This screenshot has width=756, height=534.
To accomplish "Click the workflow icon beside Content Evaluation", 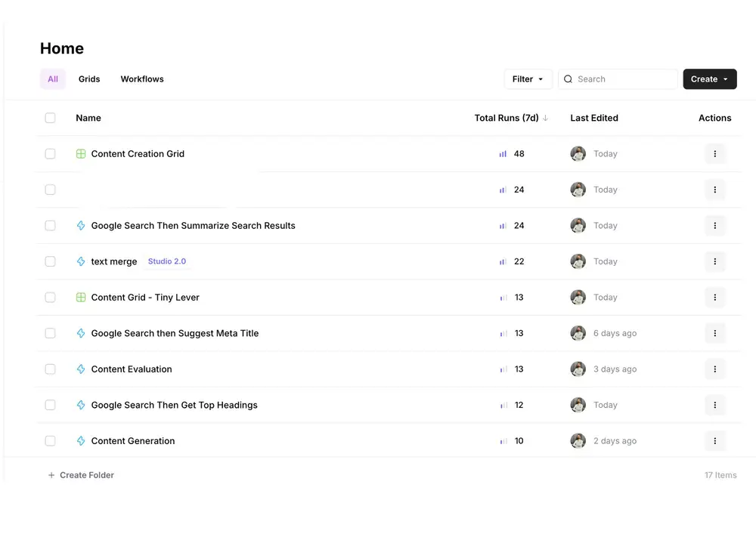I will point(81,369).
